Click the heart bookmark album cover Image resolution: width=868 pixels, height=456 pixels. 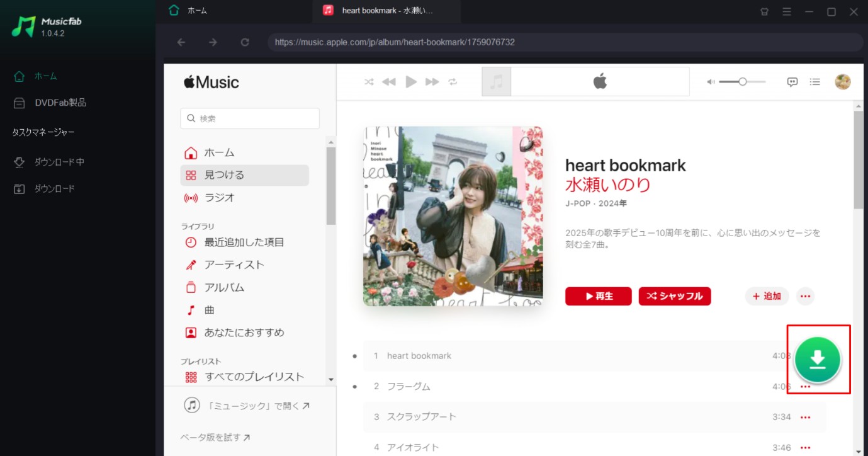click(453, 216)
